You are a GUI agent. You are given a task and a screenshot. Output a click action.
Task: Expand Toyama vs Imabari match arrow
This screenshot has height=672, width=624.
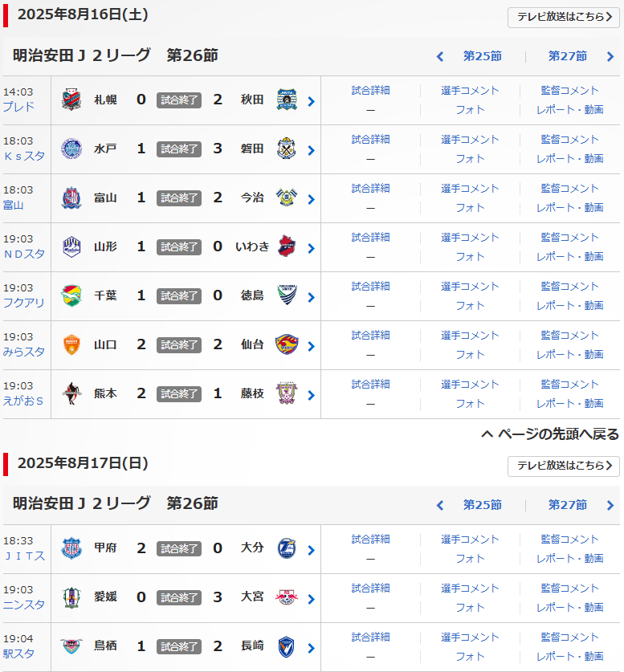point(311,199)
